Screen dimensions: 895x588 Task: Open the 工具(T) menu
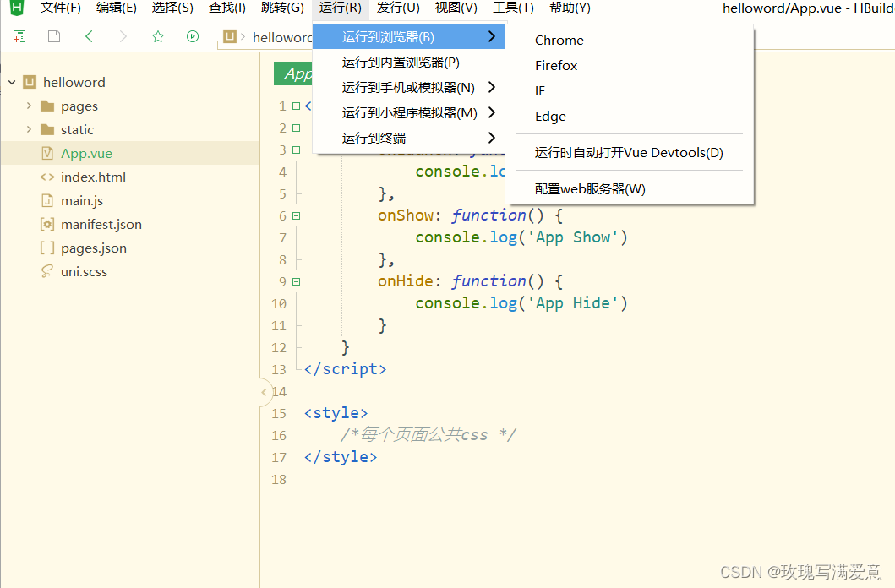pos(513,8)
